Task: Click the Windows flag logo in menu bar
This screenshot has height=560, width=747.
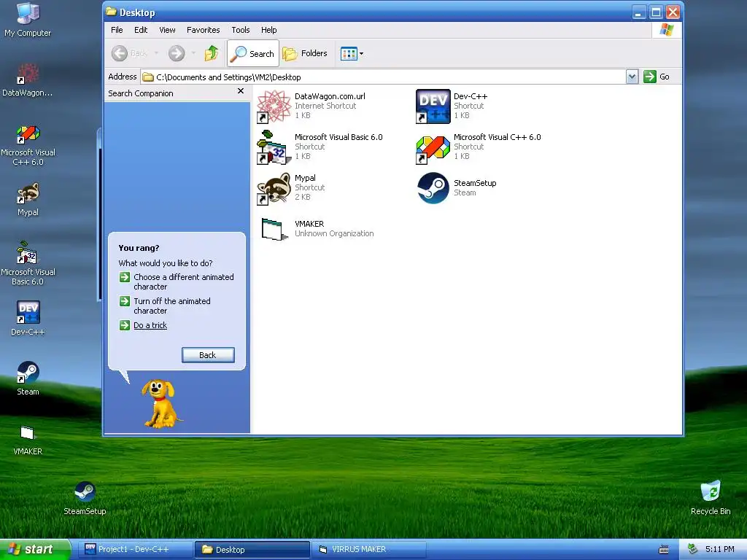Action: (667, 30)
